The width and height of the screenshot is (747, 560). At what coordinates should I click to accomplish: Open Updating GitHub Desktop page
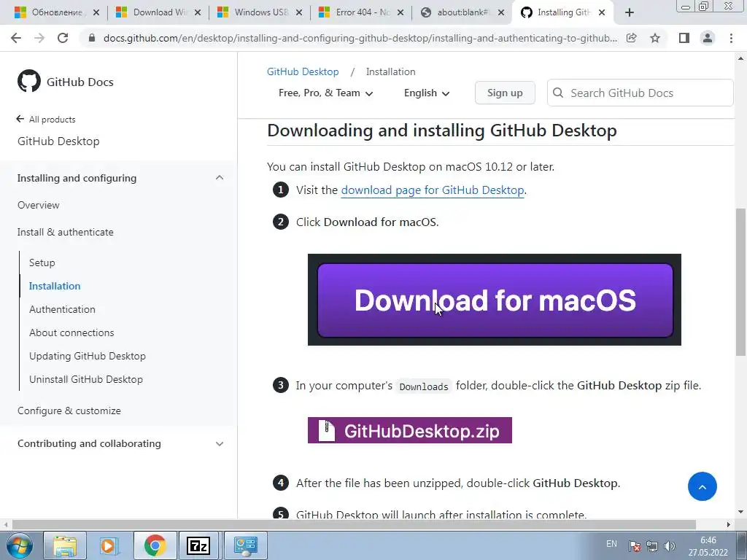[88, 356]
